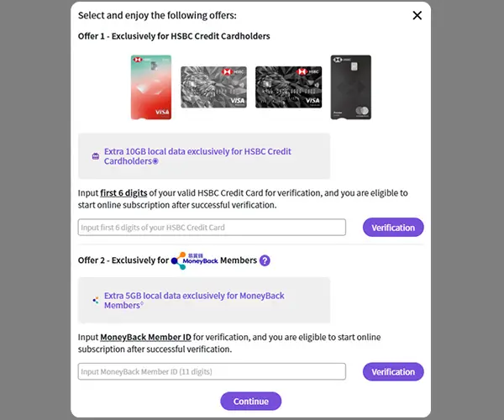Screen dimensions: 504x420
Task: Click the Offer 1 HSBC Credit Cardholders heading
Action: click(174, 37)
